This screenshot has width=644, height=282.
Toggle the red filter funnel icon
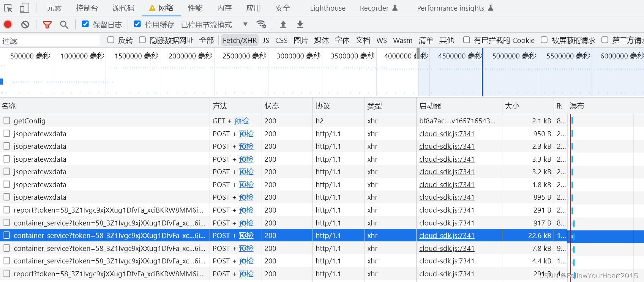(47, 25)
